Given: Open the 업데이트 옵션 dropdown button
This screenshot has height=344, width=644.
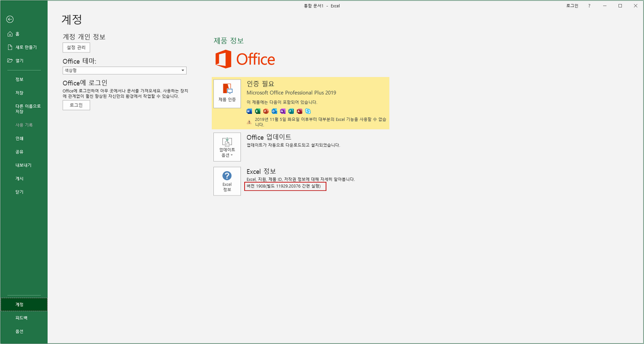Looking at the screenshot, I should 227,147.
